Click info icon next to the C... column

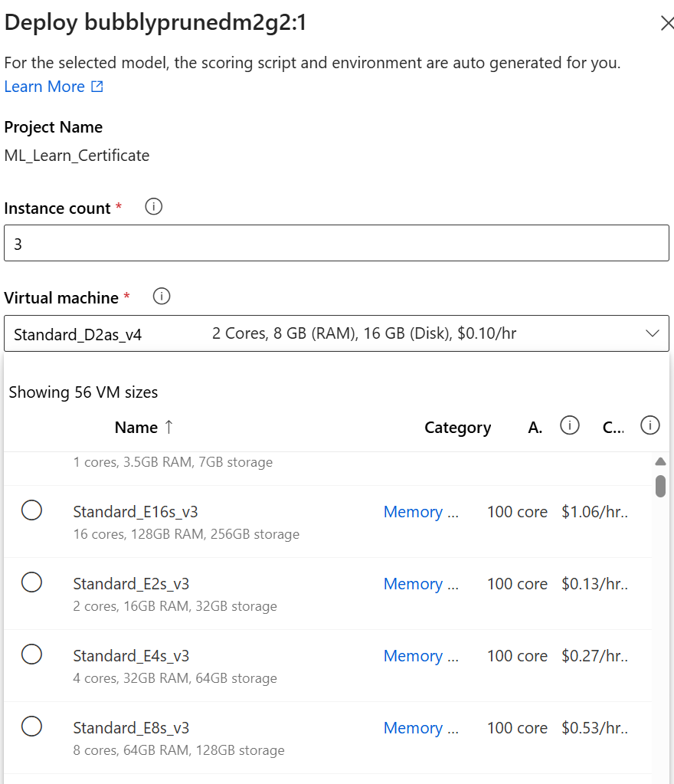point(649,425)
